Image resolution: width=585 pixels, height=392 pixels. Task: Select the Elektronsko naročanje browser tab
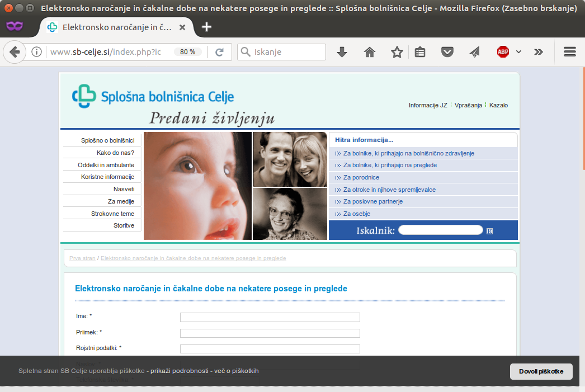pyautogui.click(x=116, y=27)
